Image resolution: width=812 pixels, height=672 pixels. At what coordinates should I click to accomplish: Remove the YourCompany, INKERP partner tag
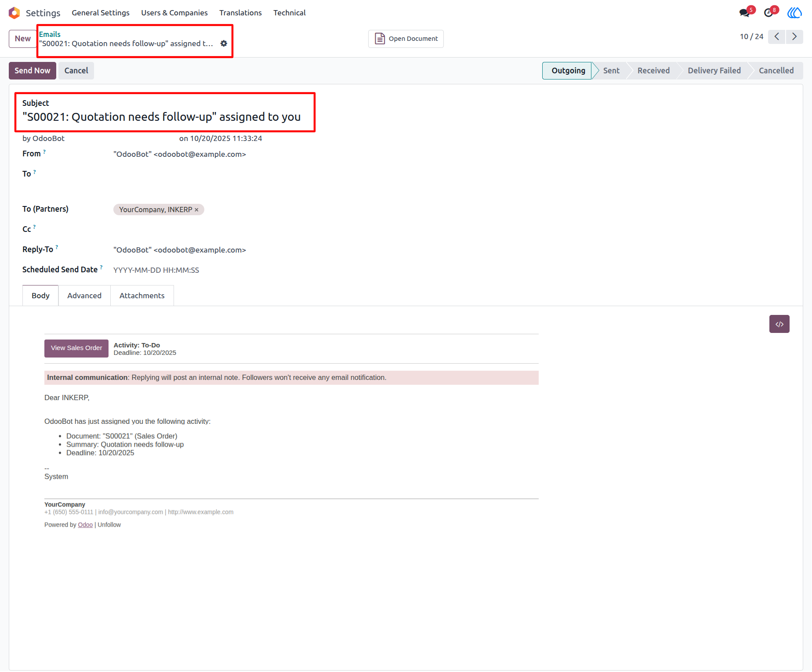tap(196, 210)
